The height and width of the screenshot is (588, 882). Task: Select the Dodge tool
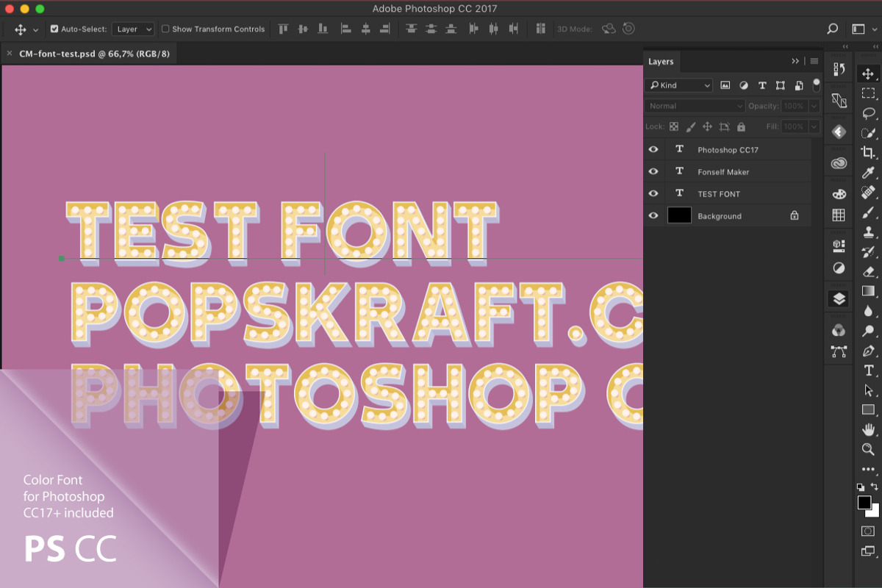point(868,331)
